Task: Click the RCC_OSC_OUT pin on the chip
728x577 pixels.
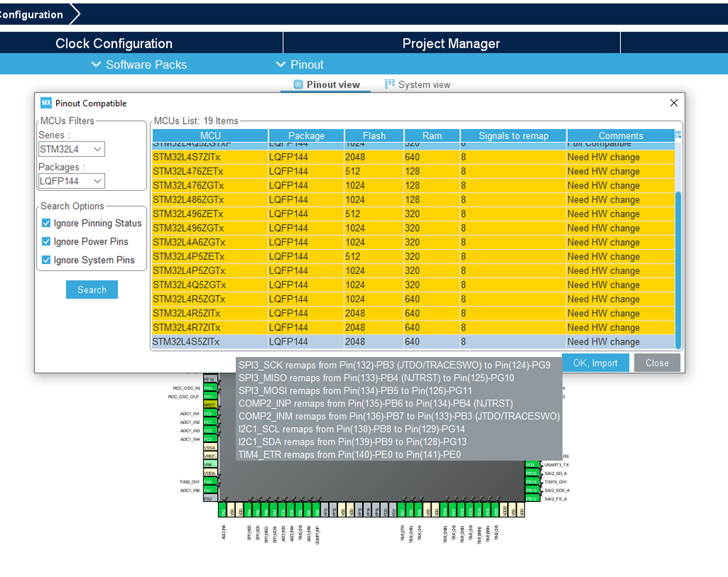Action: pos(211,396)
